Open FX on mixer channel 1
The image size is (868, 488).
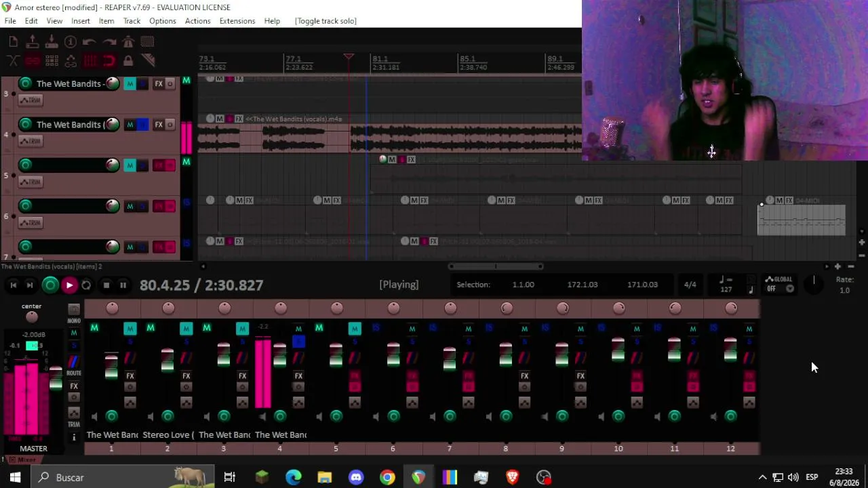click(x=130, y=375)
